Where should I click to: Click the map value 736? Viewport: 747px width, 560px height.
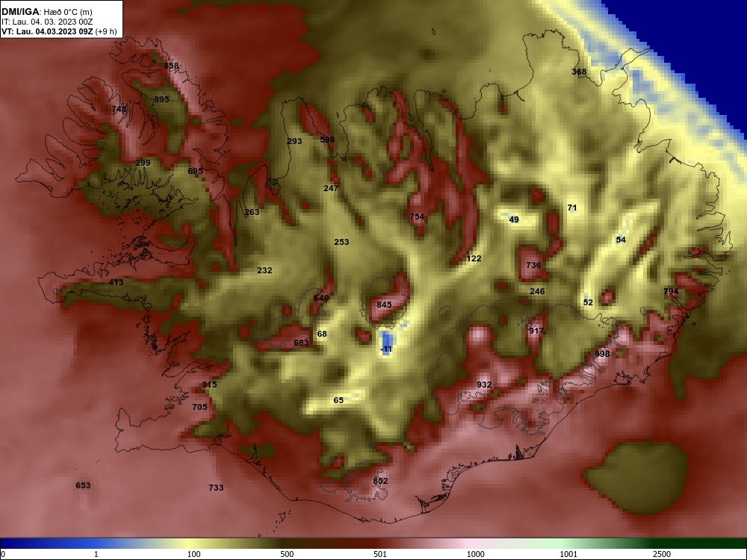(533, 265)
